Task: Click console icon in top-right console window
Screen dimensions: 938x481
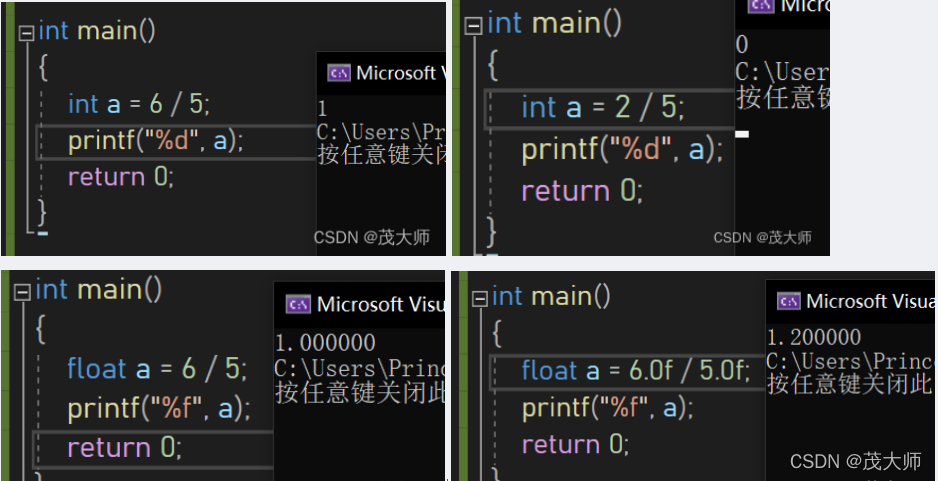Action: [762, 5]
